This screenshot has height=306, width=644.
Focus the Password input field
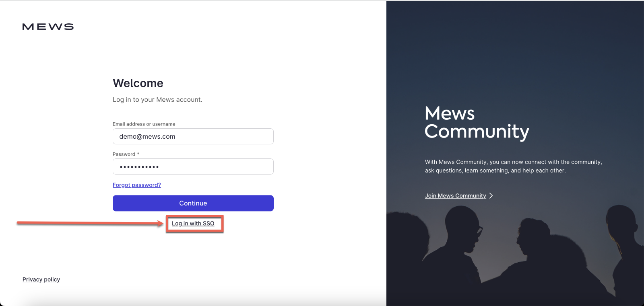tap(193, 166)
